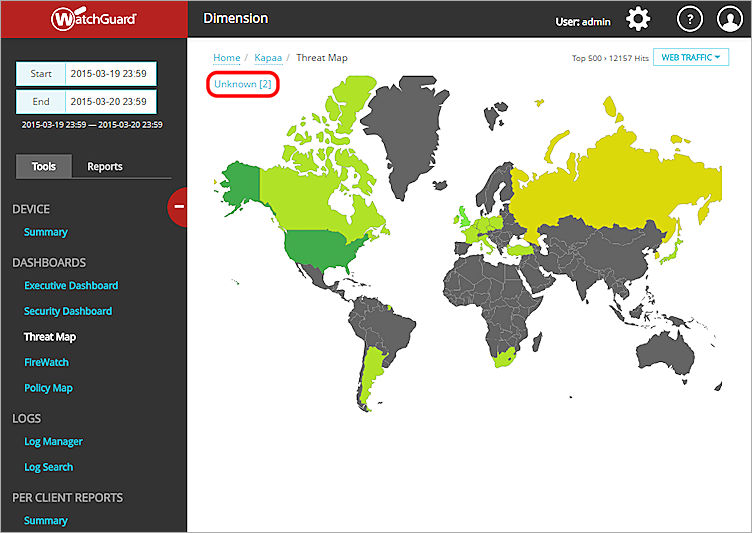
Task: Open Device Summary page
Action: click(46, 232)
